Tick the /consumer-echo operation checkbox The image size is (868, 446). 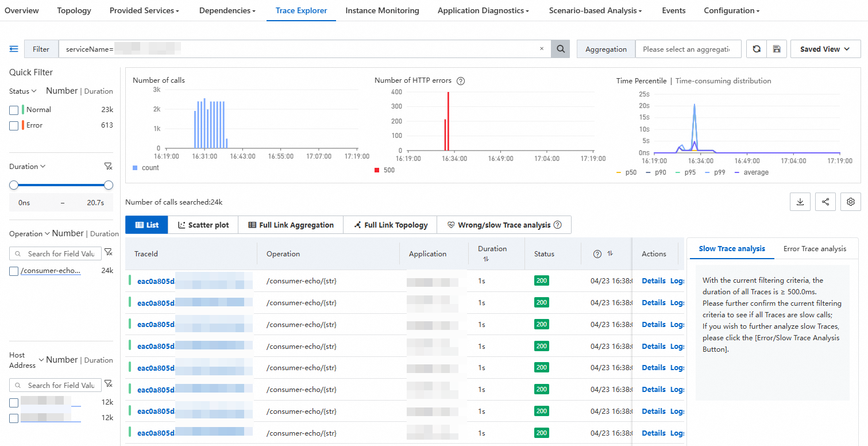pos(14,271)
